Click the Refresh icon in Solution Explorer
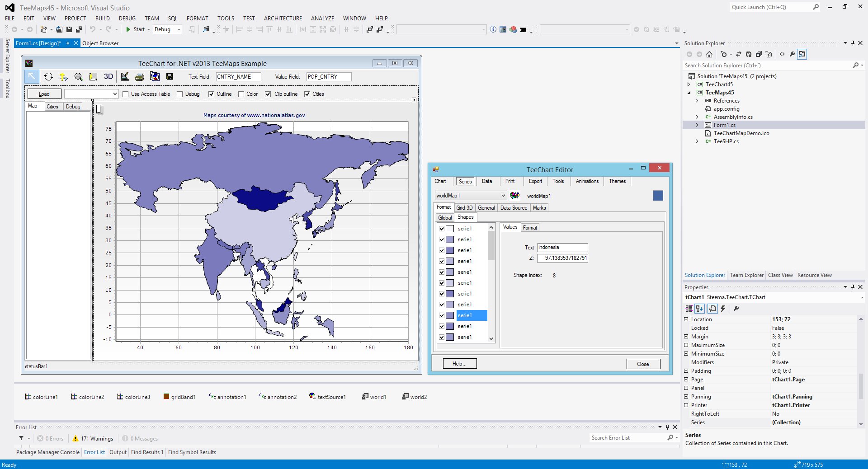 click(749, 54)
